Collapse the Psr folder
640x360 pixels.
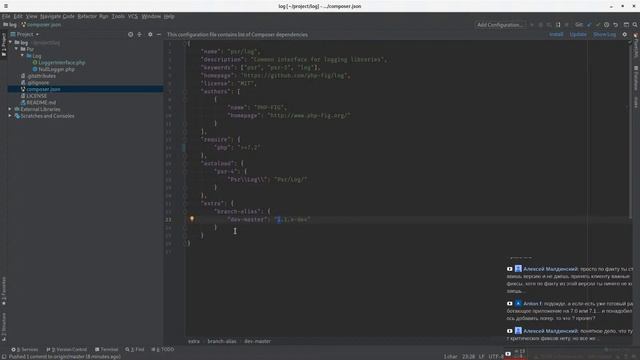tap(16, 49)
